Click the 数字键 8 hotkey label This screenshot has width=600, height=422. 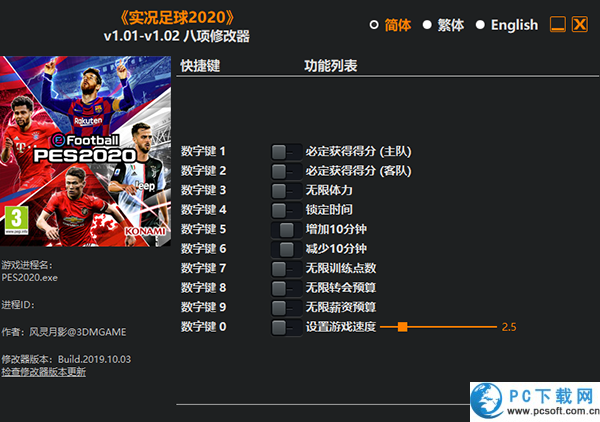tap(203, 288)
